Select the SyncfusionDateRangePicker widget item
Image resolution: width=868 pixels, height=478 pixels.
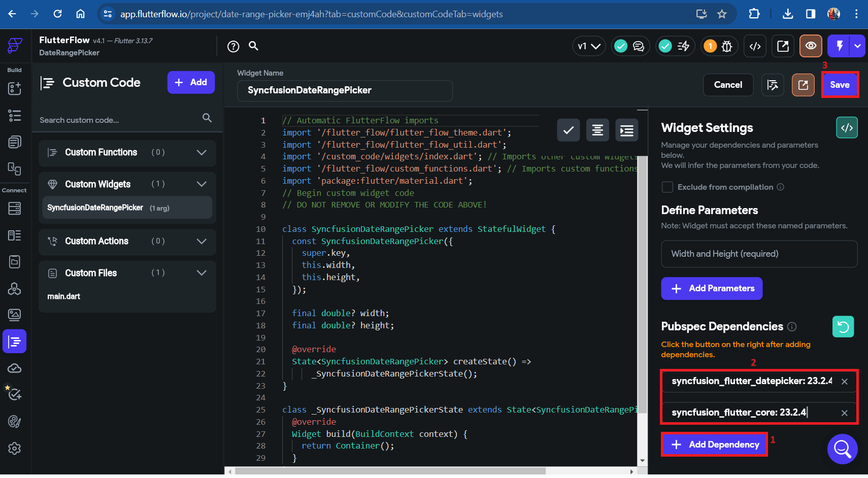pos(127,208)
